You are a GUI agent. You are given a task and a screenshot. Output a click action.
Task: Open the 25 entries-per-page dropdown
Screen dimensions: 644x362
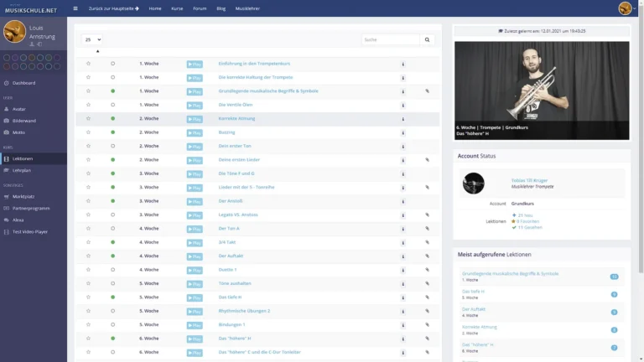pyautogui.click(x=91, y=40)
